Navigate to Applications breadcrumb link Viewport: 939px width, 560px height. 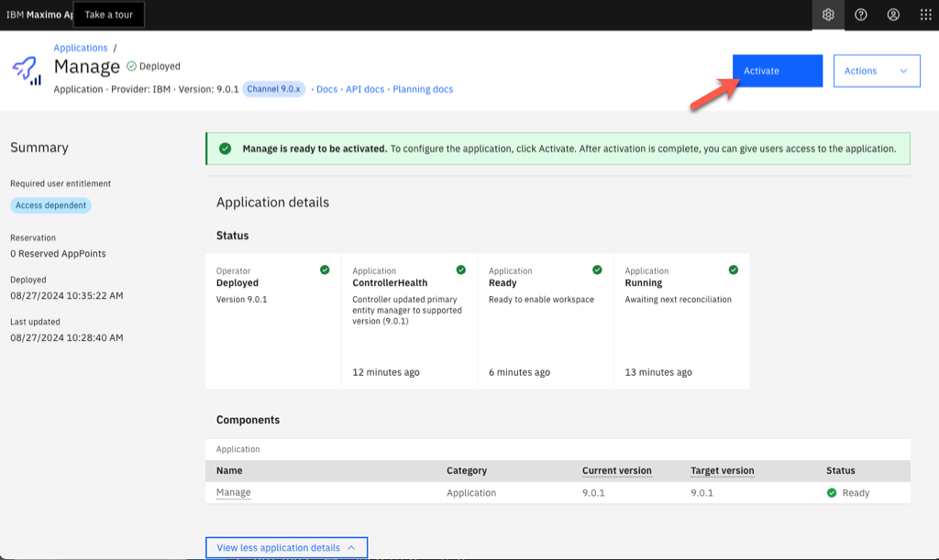pos(81,48)
